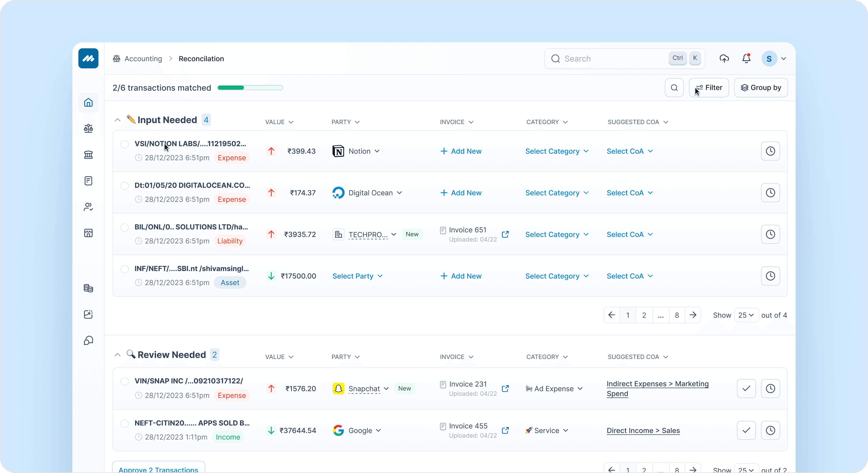Open the notifications bell
Image resolution: width=868 pixels, height=473 pixels.
pyautogui.click(x=746, y=59)
